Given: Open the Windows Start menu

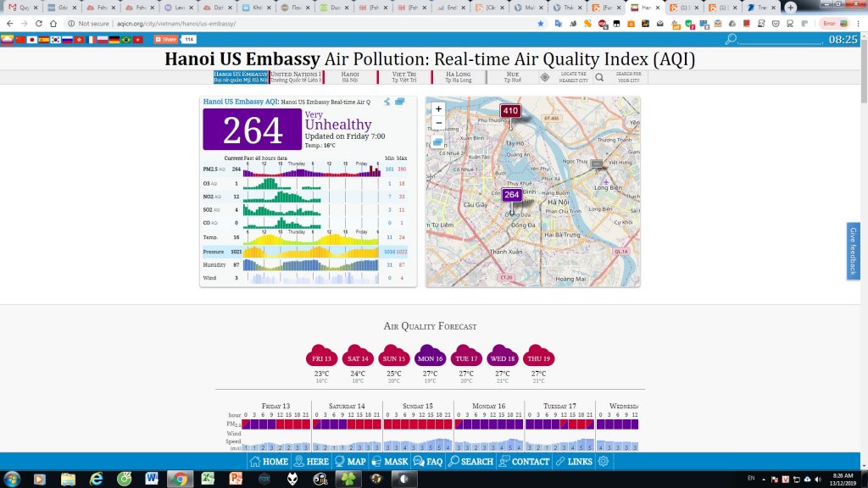Looking at the screenshot, I should pyautogui.click(x=12, y=479).
